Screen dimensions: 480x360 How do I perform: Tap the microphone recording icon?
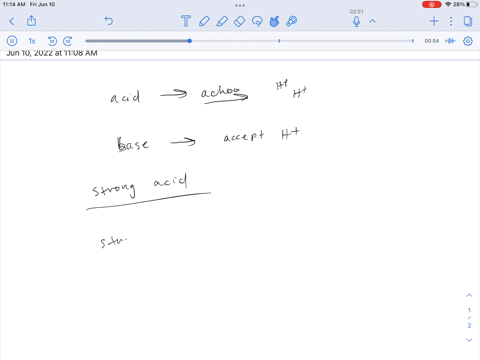click(356, 22)
